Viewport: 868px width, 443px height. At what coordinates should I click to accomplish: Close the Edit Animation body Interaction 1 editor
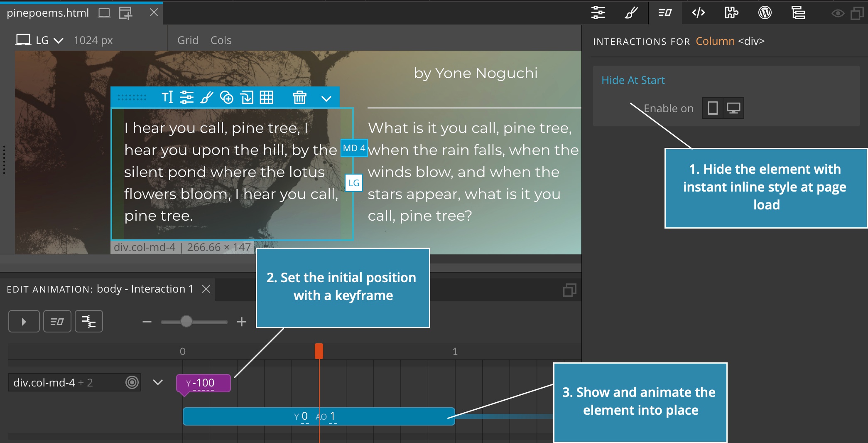206,289
